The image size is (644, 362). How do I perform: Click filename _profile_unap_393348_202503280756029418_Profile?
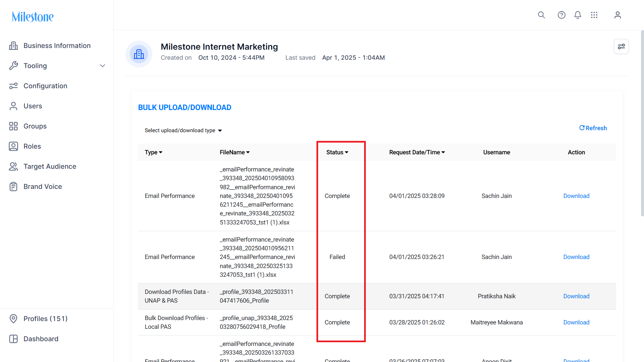(256, 322)
